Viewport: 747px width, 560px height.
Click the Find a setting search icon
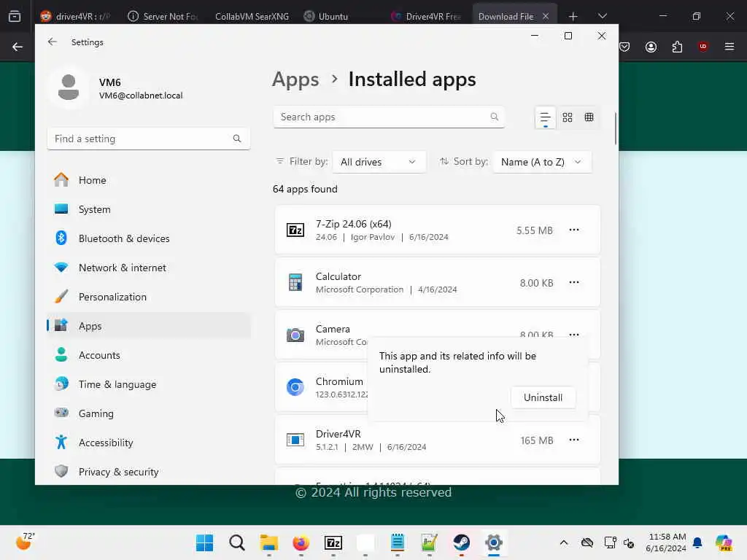[237, 139]
